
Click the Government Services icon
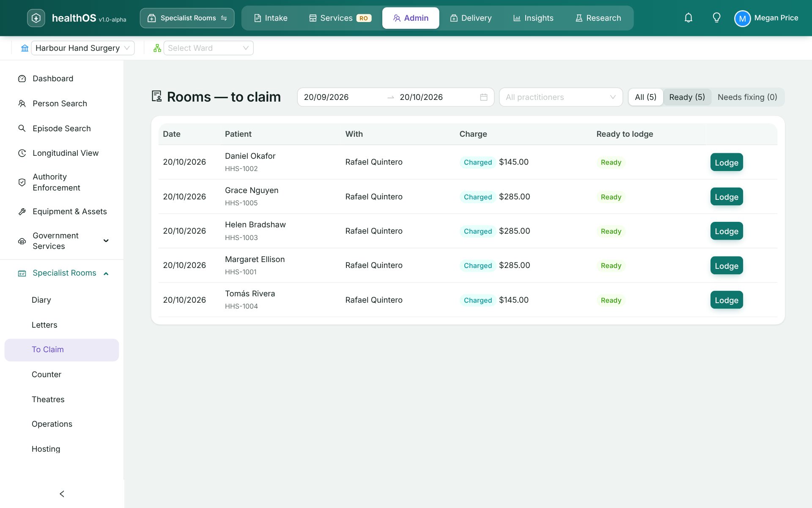click(x=22, y=241)
